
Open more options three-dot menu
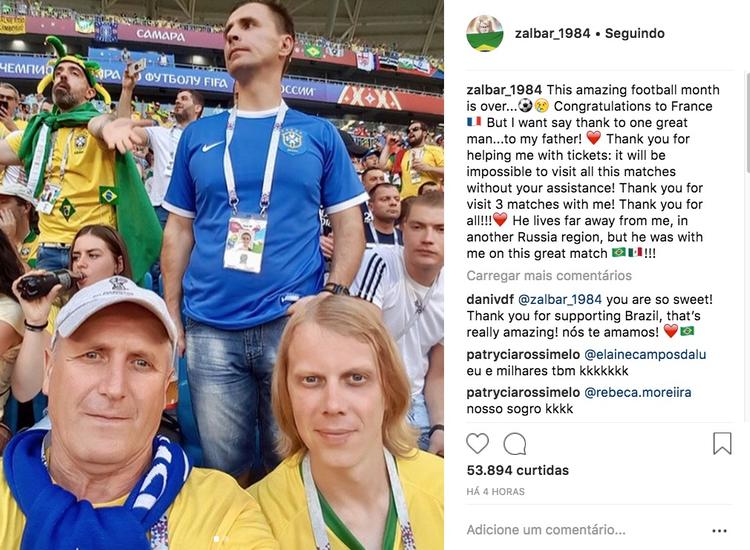pyautogui.click(x=719, y=530)
